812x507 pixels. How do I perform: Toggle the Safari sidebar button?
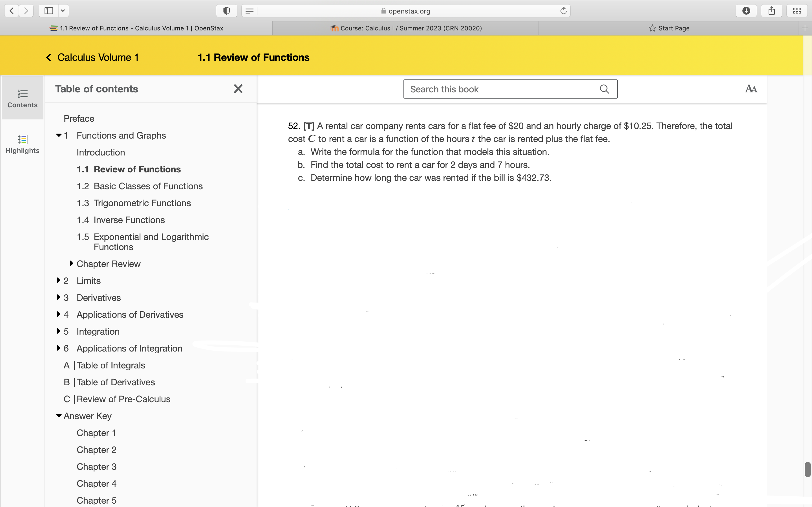(49, 11)
